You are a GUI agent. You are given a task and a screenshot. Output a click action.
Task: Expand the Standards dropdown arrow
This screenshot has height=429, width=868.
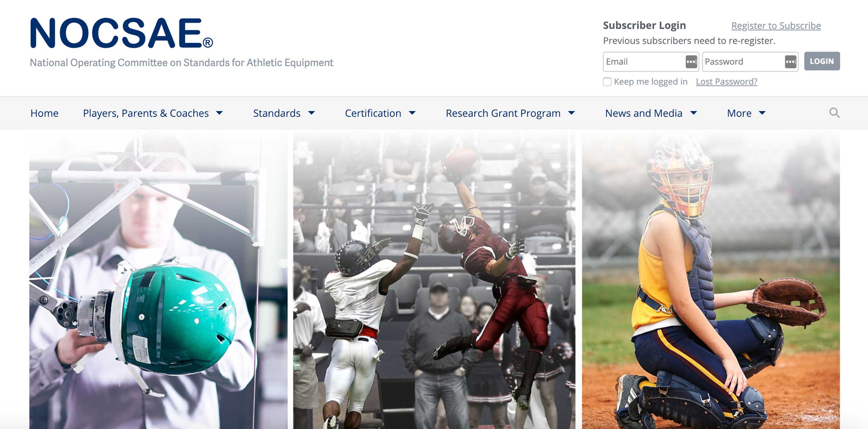311,113
